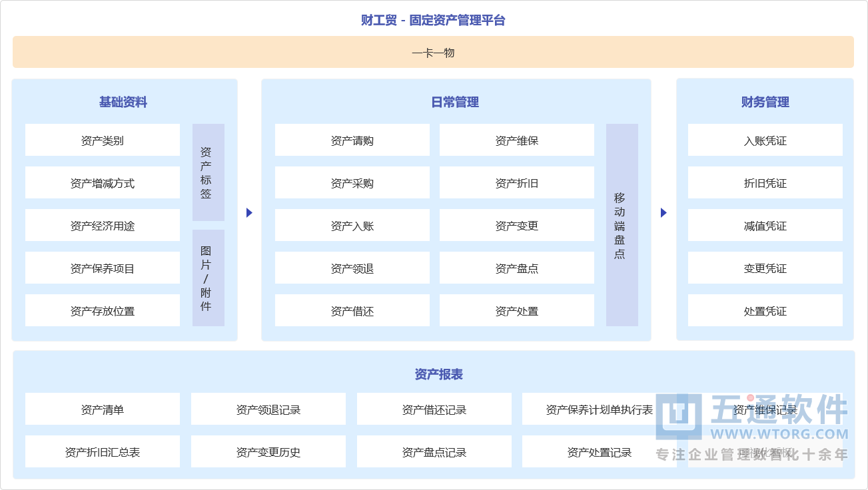Click the 资产折旧 box in 日常管理
The height and width of the screenshot is (490, 868).
(x=517, y=183)
